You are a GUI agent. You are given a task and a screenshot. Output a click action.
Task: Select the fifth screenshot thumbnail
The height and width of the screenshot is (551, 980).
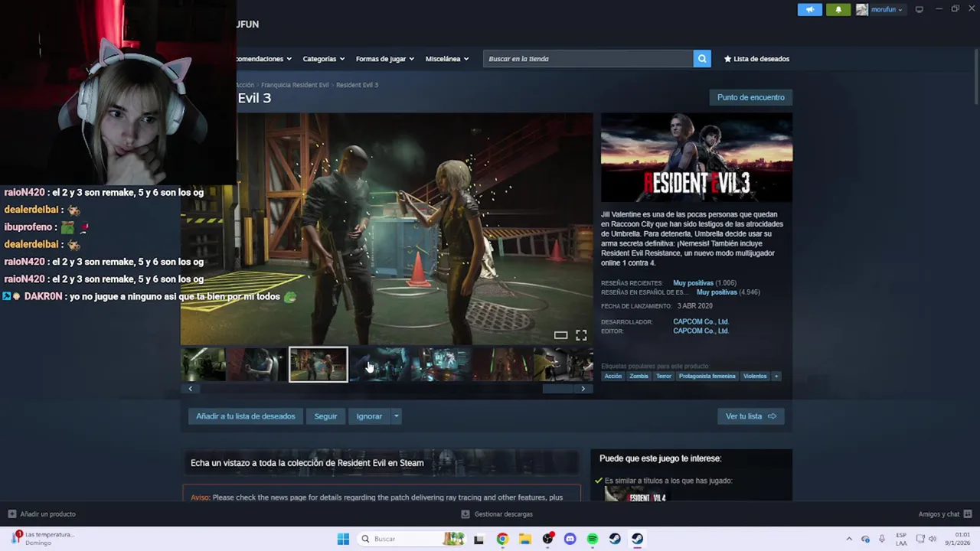440,364
